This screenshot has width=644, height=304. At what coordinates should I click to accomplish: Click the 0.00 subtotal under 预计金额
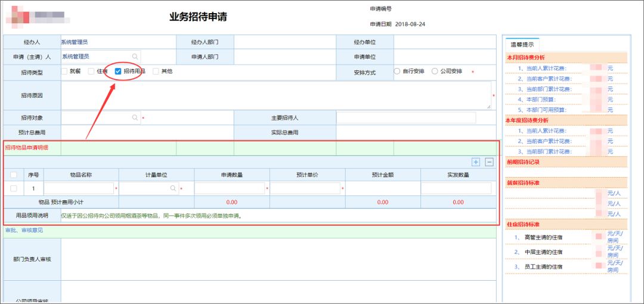coord(383,202)
